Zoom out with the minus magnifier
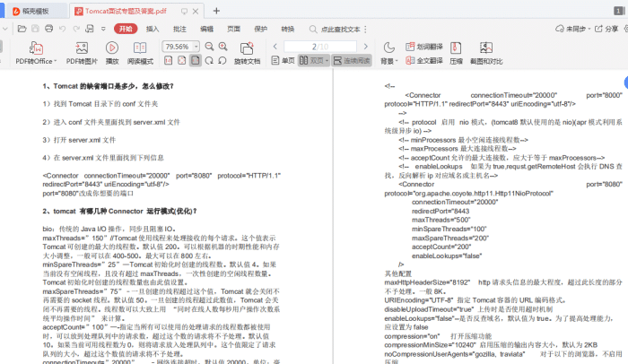 209,47
